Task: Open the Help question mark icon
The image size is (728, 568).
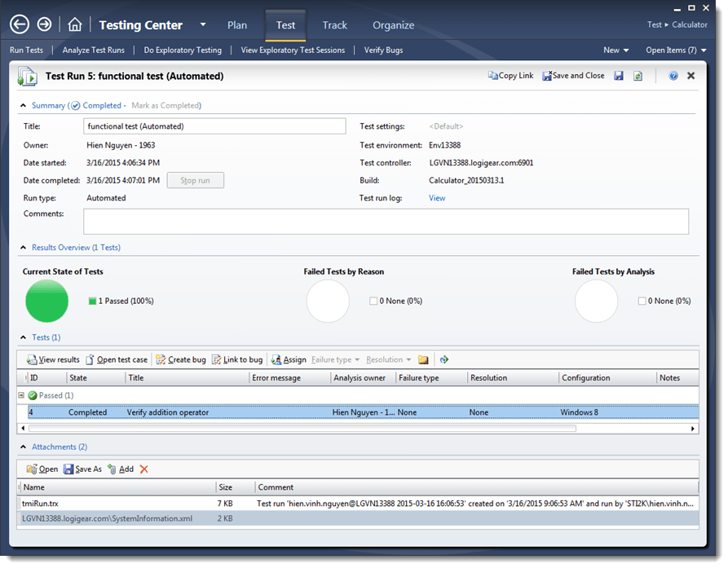Action: (673, 75)
